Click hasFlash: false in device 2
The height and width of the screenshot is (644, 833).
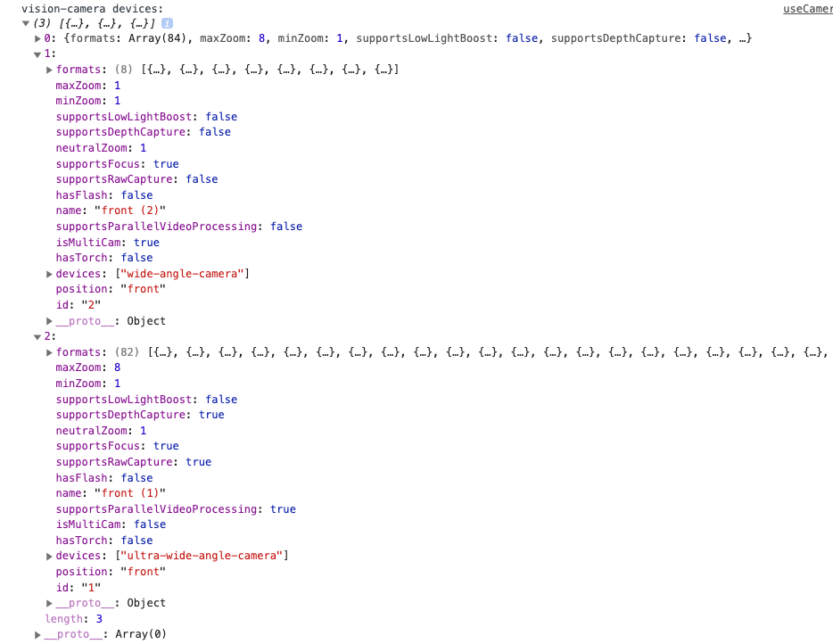click(x=104, y=478)
